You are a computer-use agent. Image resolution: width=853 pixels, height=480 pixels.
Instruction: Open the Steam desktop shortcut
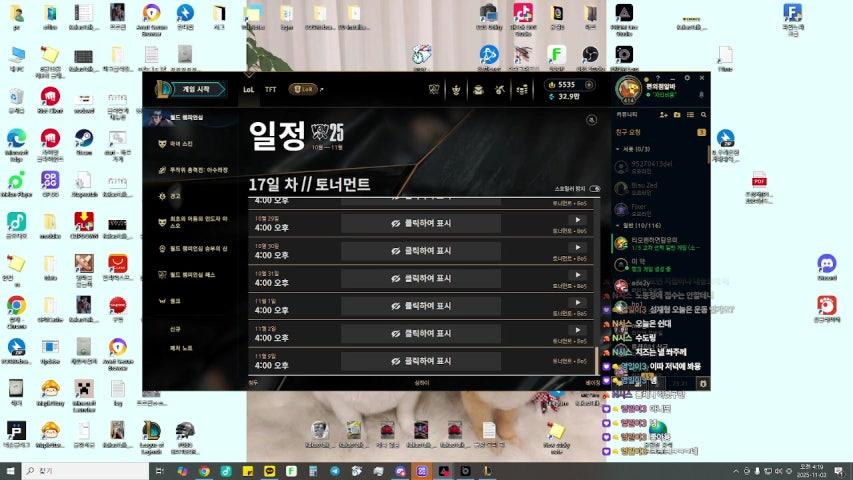coord(84,141)
